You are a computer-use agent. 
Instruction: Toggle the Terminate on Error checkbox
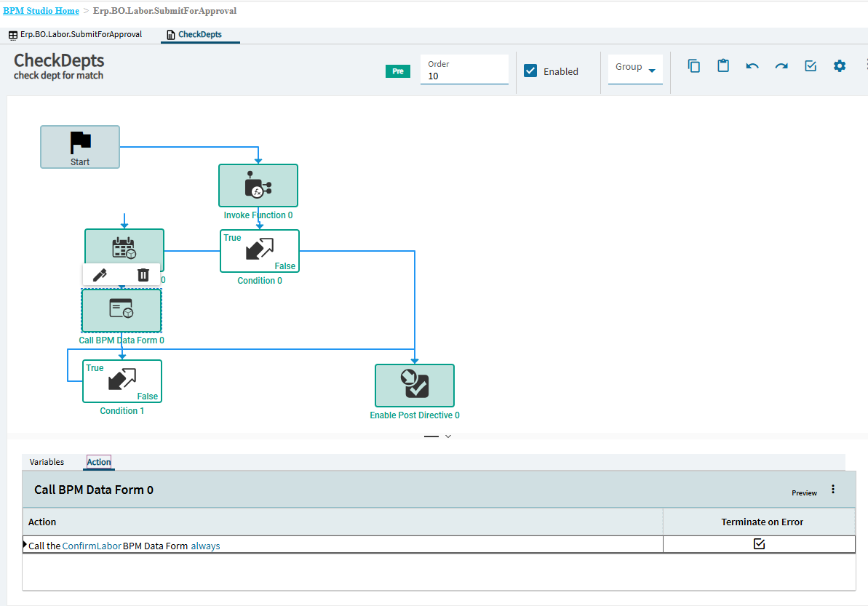pyautogui.click(x=759, y=544)
